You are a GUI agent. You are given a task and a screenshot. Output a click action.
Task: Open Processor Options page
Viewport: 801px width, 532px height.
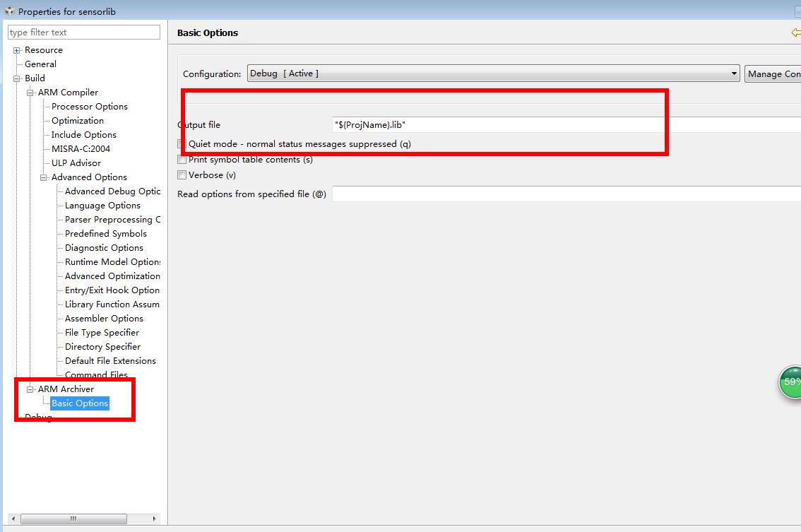click(90, 106)
